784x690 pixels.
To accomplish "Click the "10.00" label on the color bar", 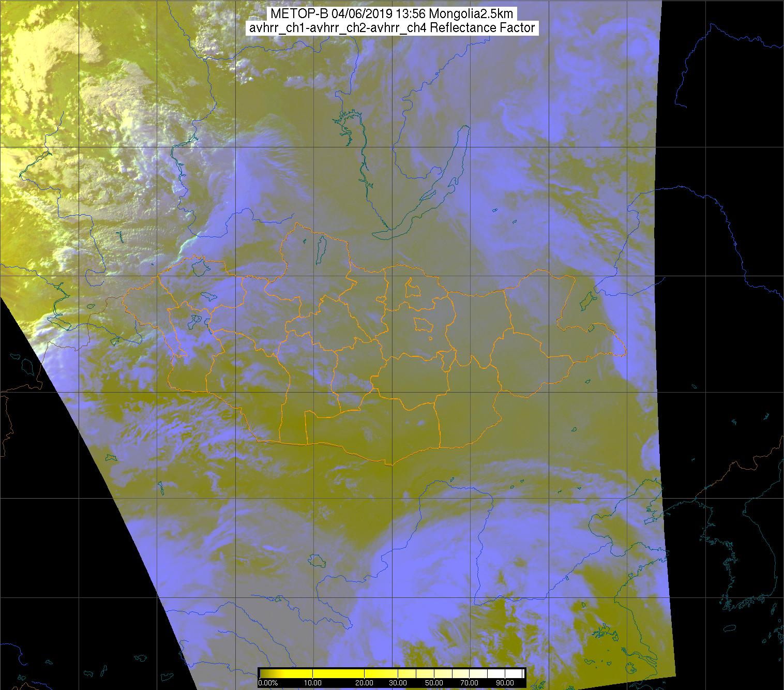I will (x=312, y=683).
